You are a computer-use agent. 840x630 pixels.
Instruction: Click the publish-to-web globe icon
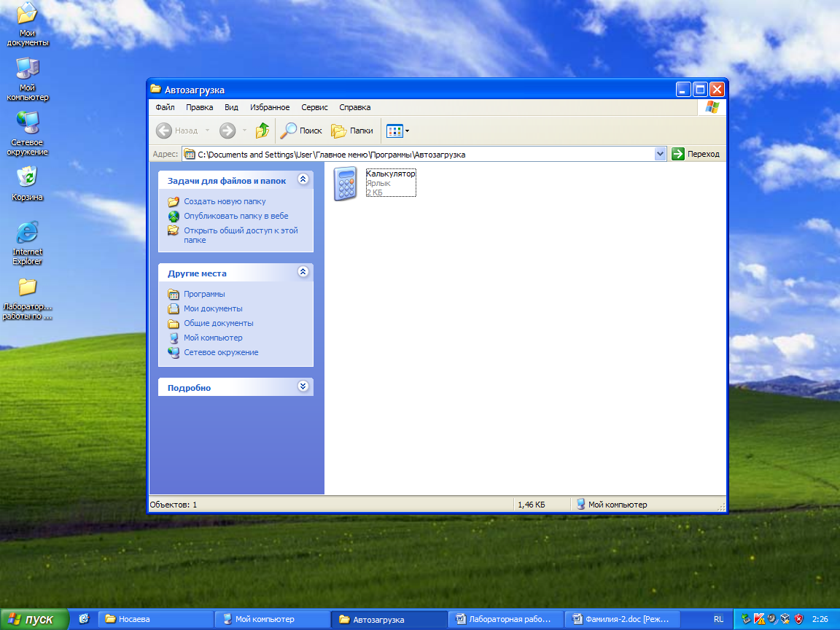(174, 216)
